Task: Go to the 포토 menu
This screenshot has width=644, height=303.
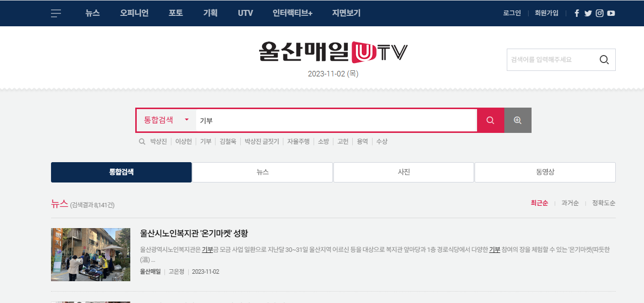Action: (176, 13)
